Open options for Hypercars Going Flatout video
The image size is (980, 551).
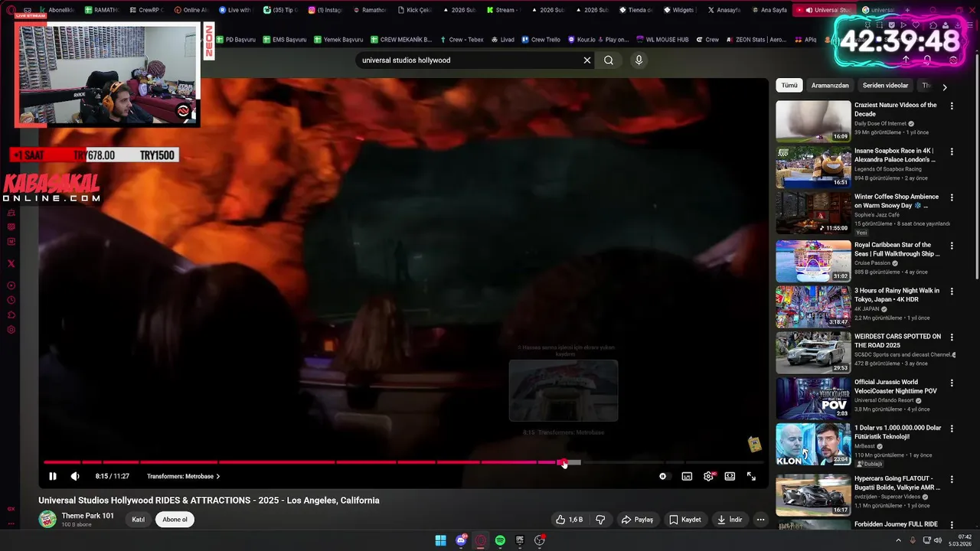point(952,479)
